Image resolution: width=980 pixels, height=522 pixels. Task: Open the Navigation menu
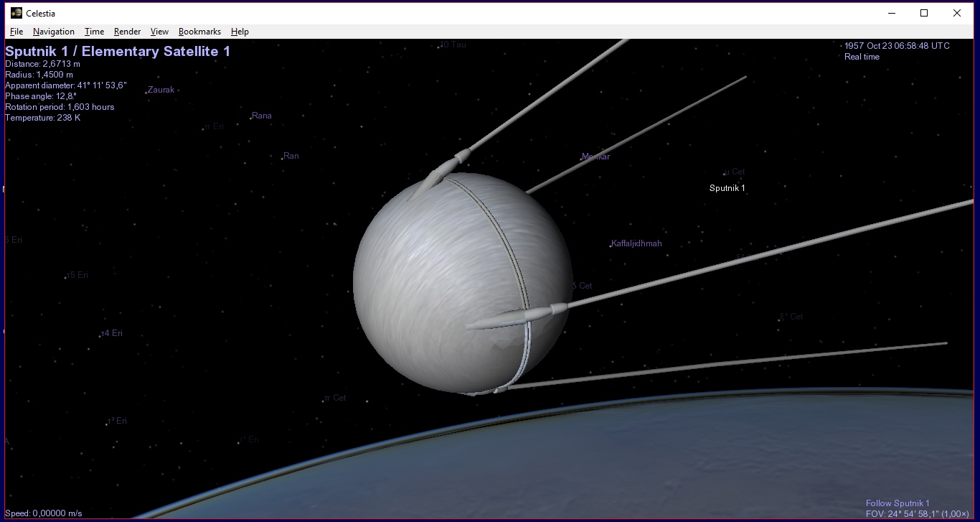pyautogui.click(x=54, y=32)
